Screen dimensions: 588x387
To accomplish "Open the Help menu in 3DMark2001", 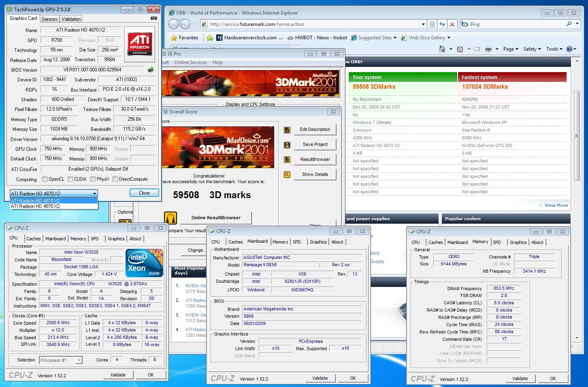I will pos(217,62).
